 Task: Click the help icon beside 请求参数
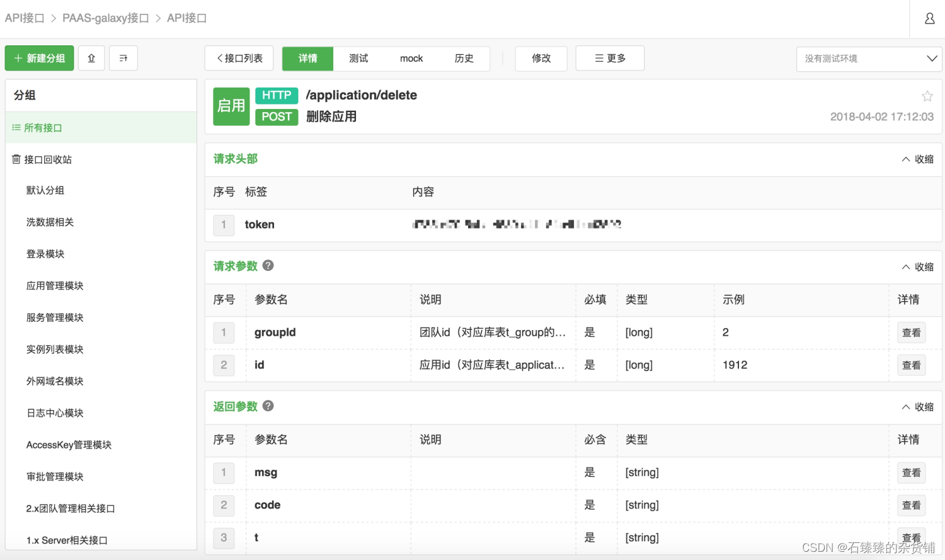267,265
